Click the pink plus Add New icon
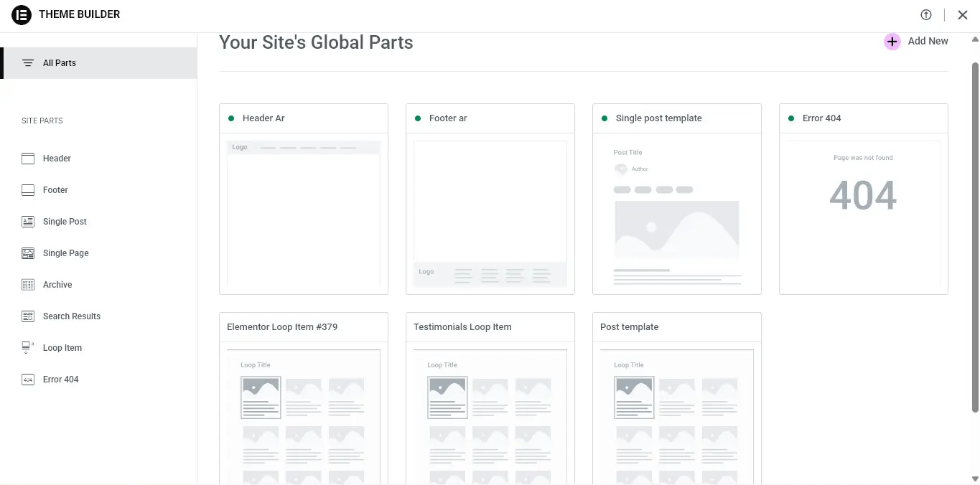 click(892, 42)
